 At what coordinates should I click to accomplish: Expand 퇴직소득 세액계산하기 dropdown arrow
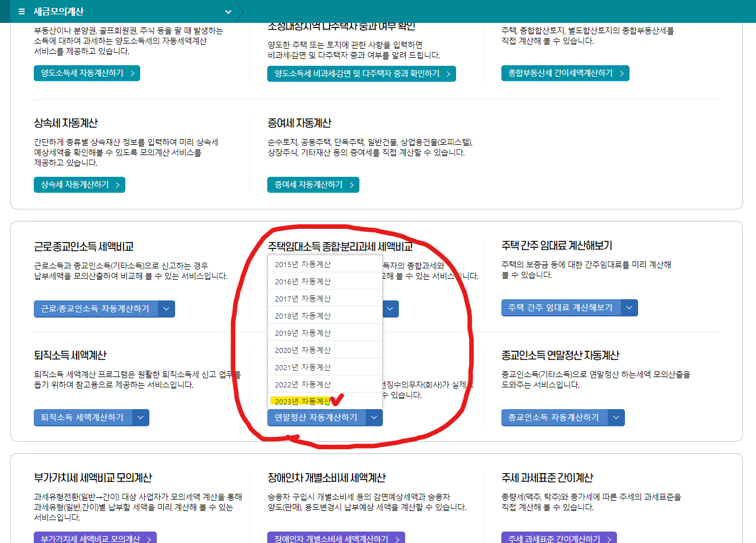140,417
